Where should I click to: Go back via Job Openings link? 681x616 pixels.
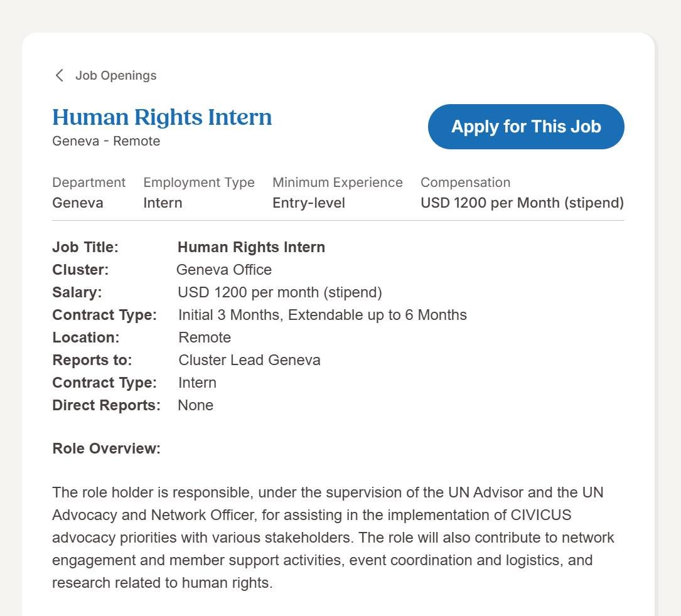point(115,76)
